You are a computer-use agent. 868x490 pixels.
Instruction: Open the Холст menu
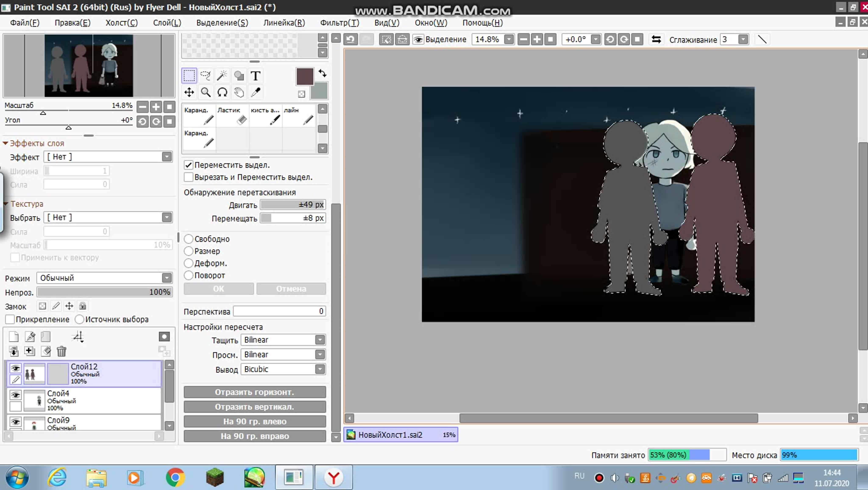click(x=122, y=23)
